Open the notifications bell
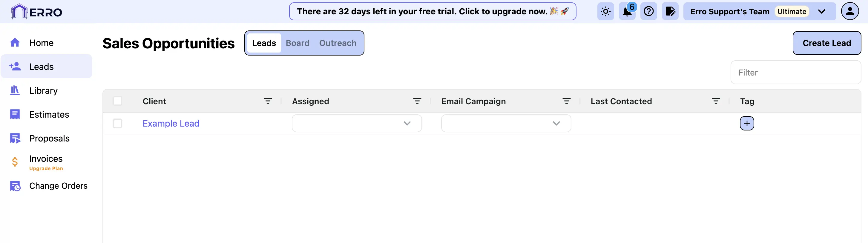Screen dimensions: 868x243 tap(627, 11)
